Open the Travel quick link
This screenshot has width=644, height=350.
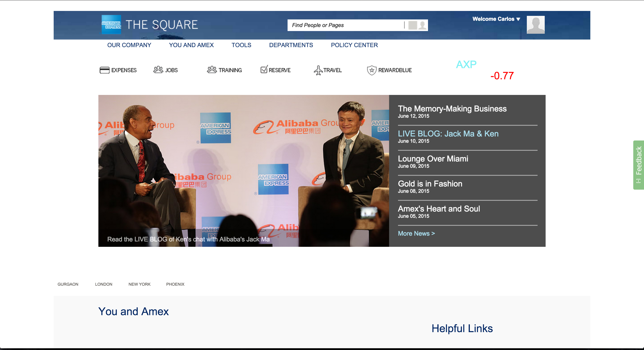click(x=328, y=70)
